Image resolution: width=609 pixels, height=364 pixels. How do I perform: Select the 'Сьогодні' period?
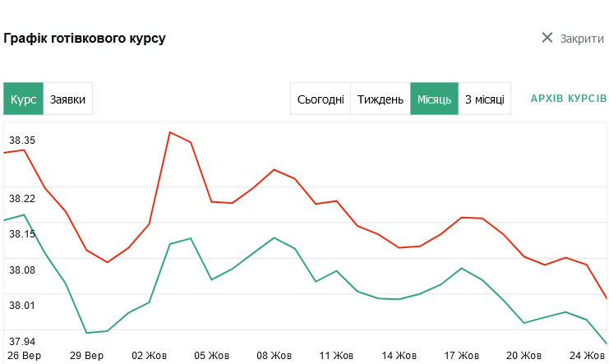tap(321, 99)
